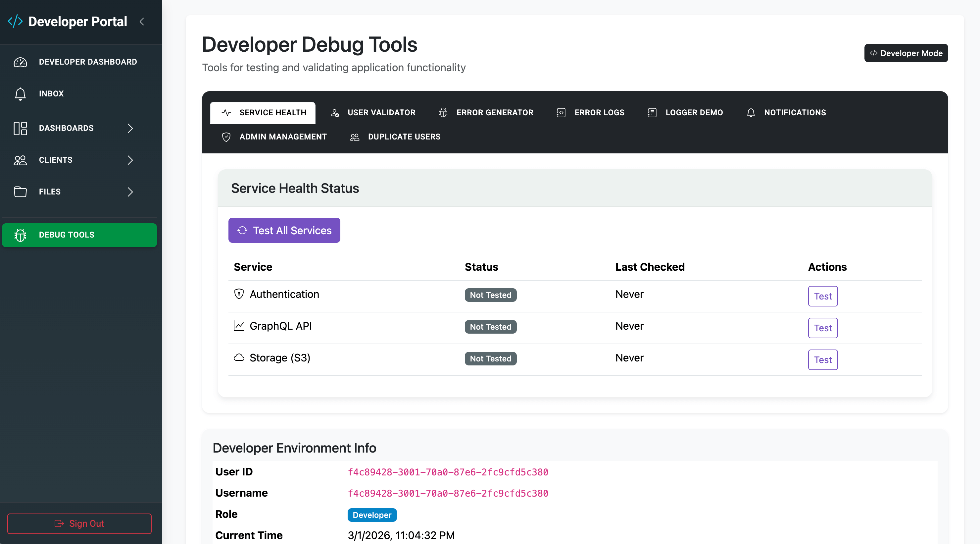Click the Debug Tools bug icon in sidebar
980x544 pixels.
pyautogui.click(x=20, y=235)
